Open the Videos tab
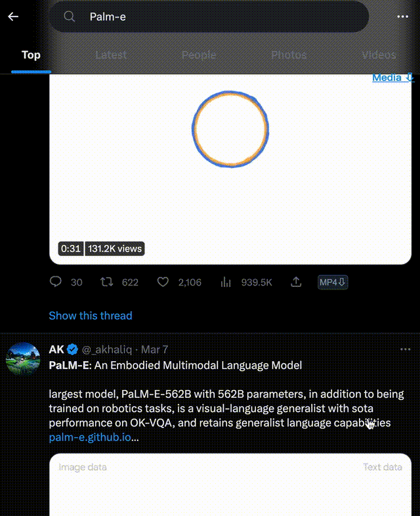The height and width of the screenshot is (516, 420). coord(379,55)
